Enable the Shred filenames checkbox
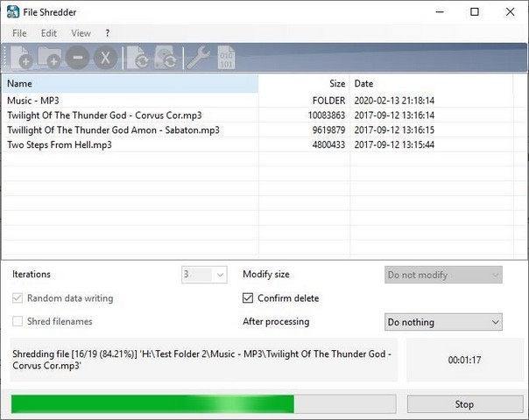 click(x=18, y=322)
